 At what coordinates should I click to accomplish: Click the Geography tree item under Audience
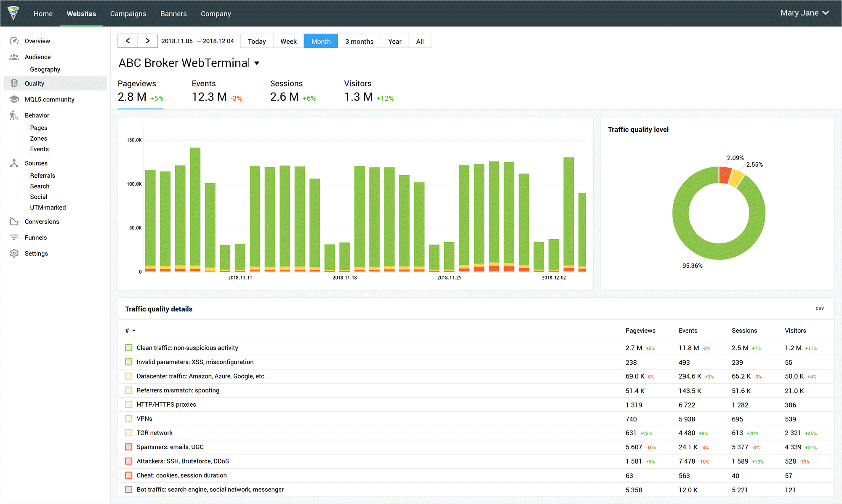point(44,69)
